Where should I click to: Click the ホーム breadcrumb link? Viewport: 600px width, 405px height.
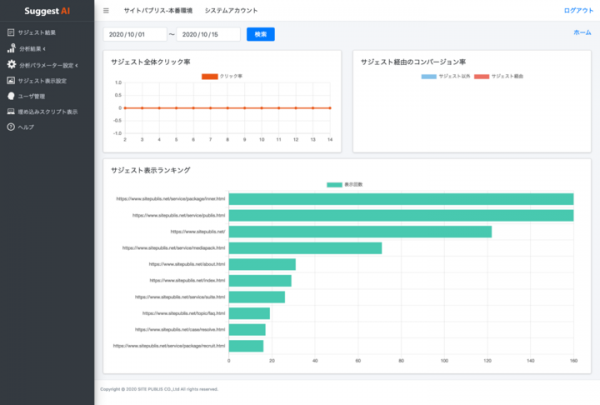pos(582,33)
